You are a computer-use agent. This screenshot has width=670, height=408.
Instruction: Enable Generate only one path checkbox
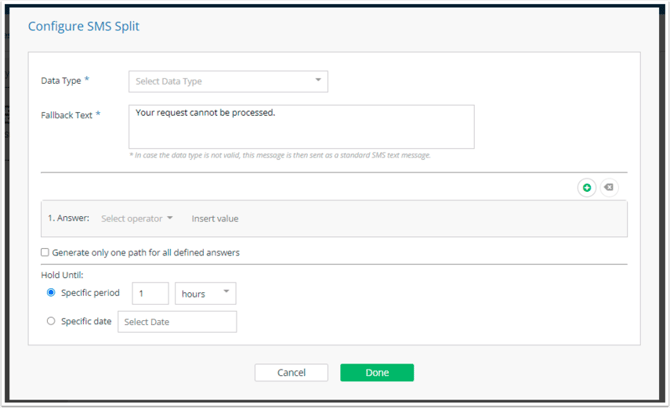[45, 252]
